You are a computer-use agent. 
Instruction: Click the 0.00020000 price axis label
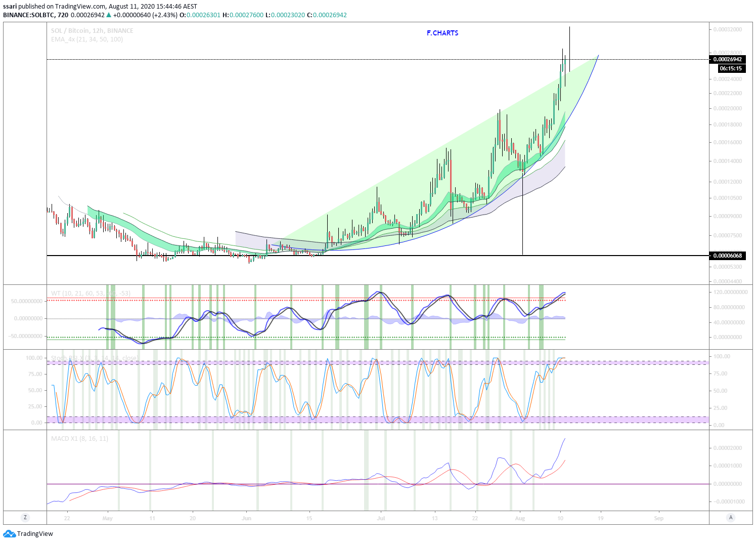click(x=728, y=108)
